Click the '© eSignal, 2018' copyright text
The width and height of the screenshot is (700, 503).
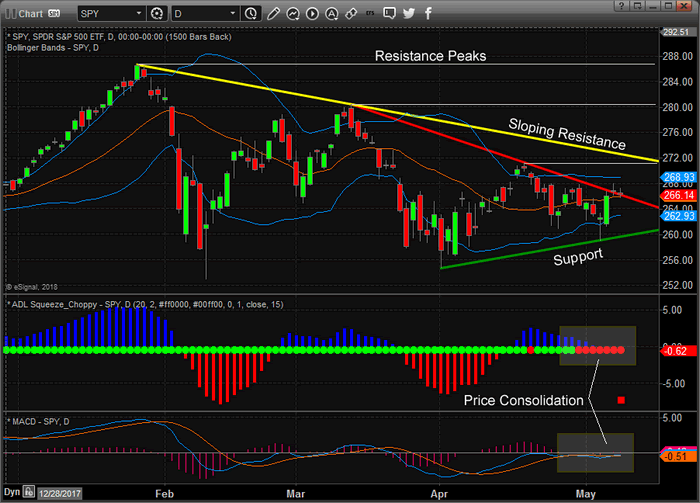point(32,287)
